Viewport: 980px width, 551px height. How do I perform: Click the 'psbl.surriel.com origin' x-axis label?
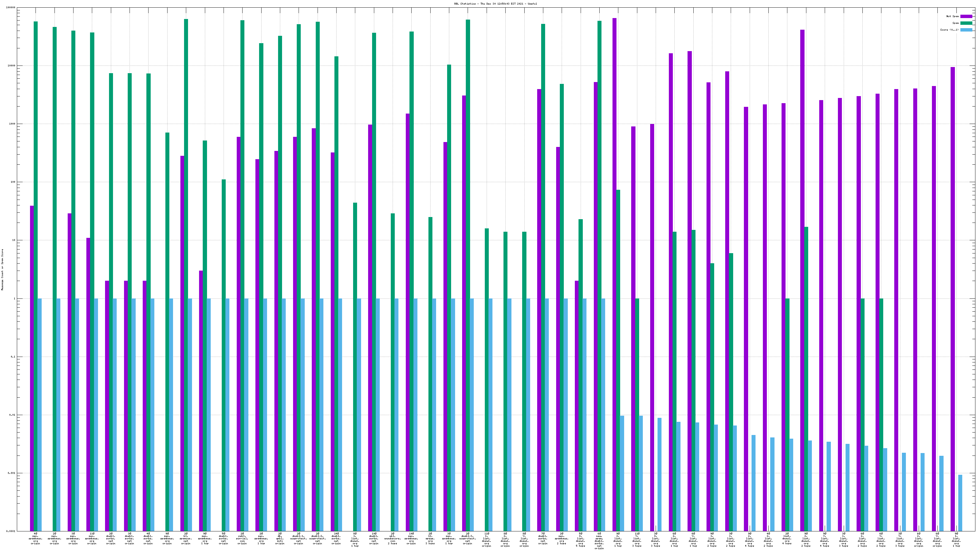242,538
